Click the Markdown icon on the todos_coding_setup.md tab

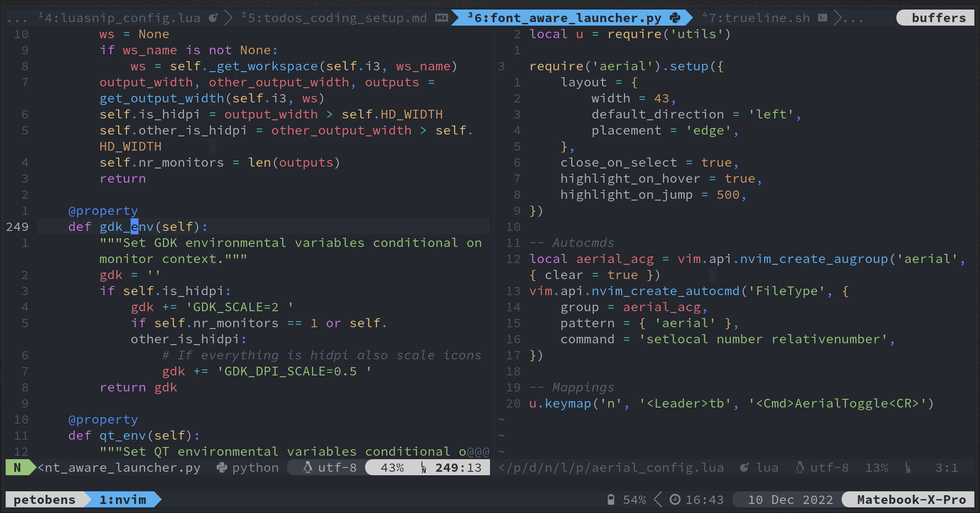click(x=441, y=18)
